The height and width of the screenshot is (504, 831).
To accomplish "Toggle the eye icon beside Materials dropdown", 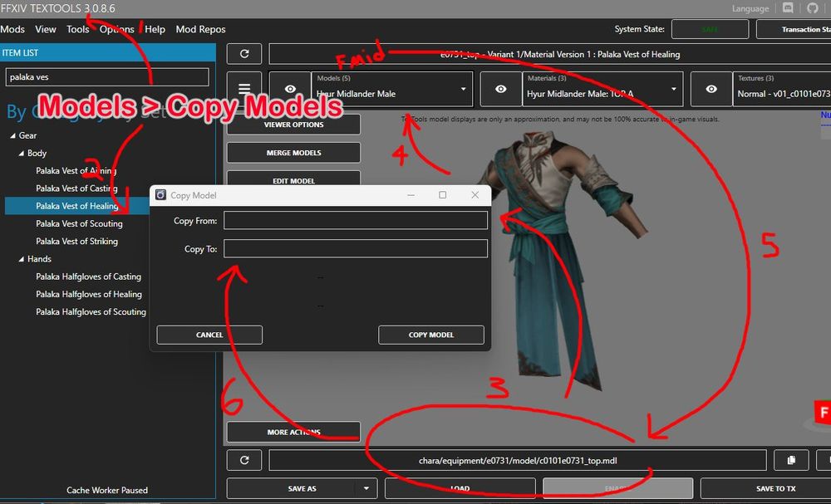I will click(x=500, y=89).
